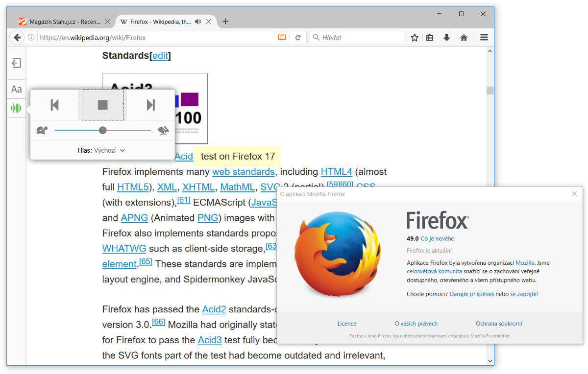Screen dimensions: 588x374
Task: Jump to footnote reference [66]
Action: pos(158,322)
